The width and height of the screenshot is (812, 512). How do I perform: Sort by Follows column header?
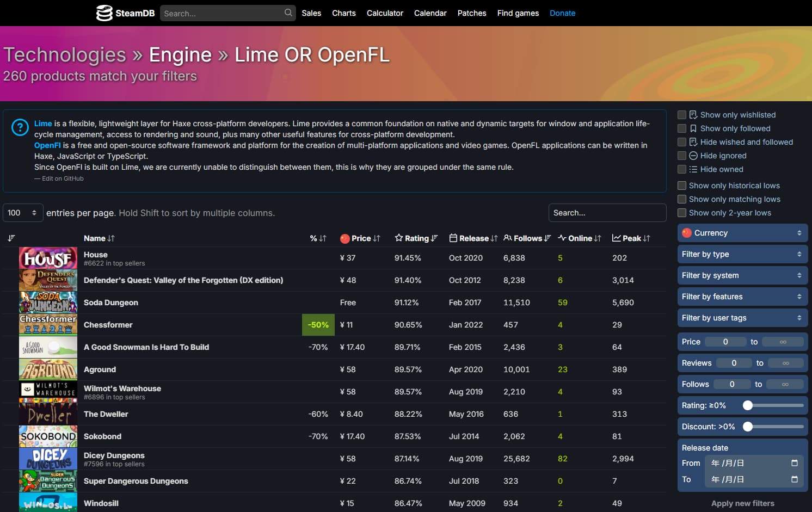click(527, 238)
